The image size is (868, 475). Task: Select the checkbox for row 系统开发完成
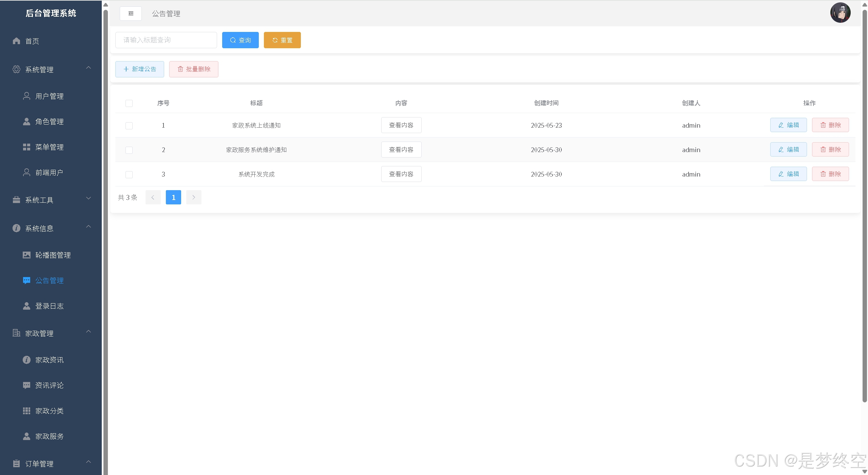tap(129, 175)
